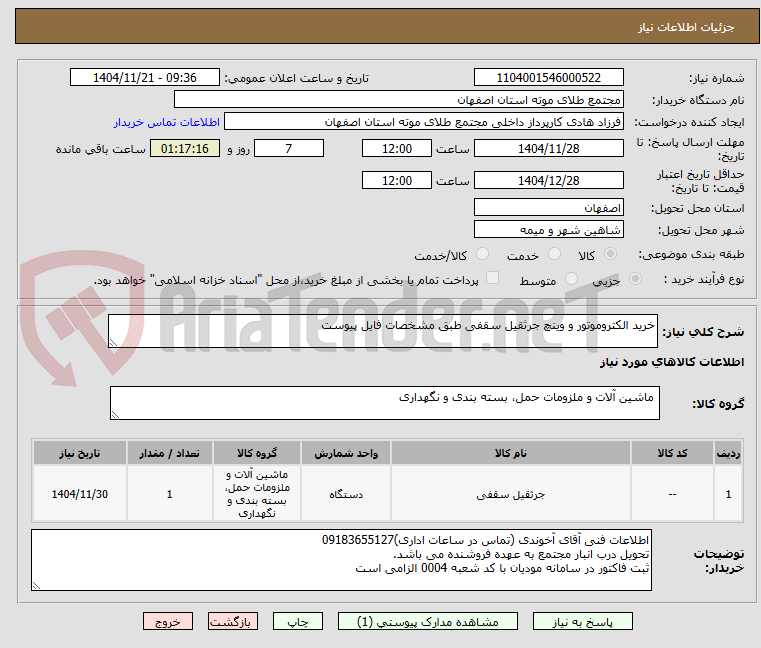
Task: Select the متوسط purchase type radio
Action: 571,279
